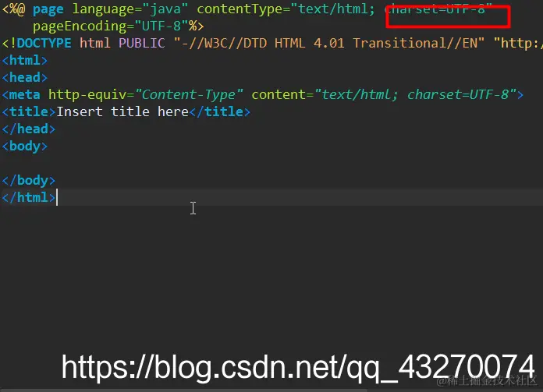The height and width of the screenshot is (392, 543).
Task: Click the closing </body> tag
Action: point(29,181)
